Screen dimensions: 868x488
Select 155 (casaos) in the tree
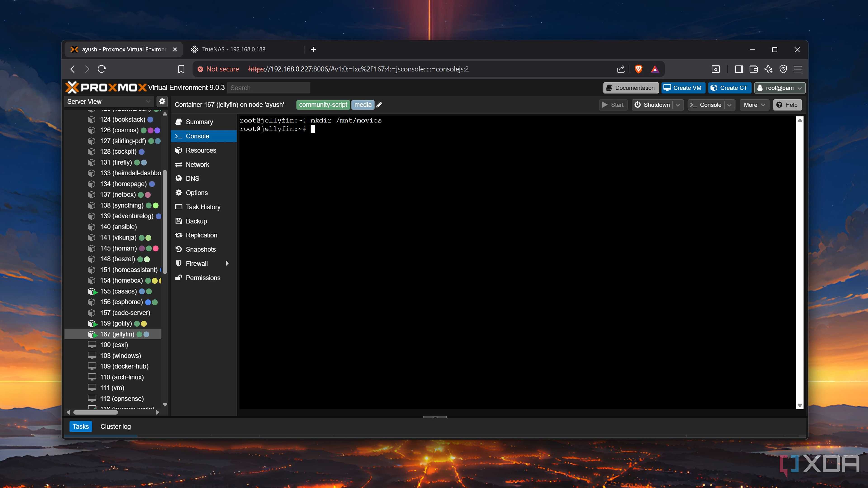113,291
